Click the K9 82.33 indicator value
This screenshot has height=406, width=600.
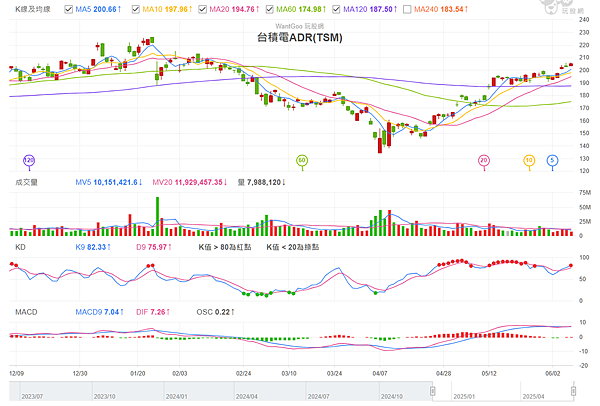pyautogui.click(x=93, y=247)
